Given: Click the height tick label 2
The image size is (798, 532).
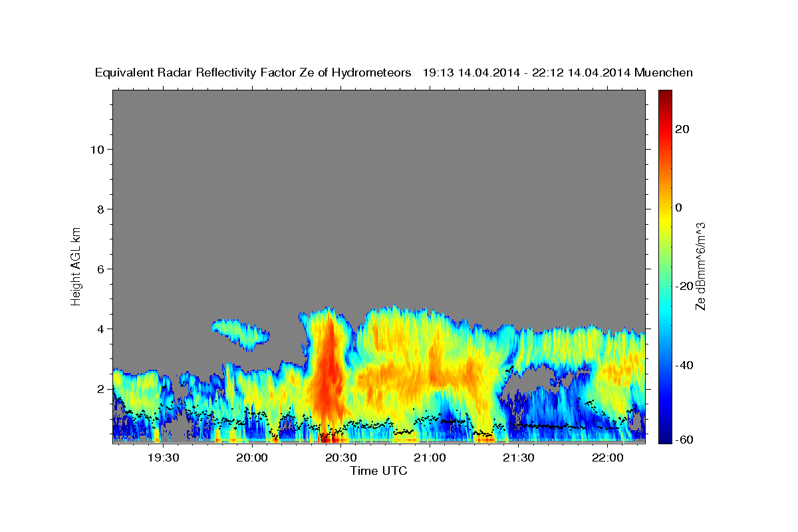Looking at the screenshot, I should click(101, 389).
